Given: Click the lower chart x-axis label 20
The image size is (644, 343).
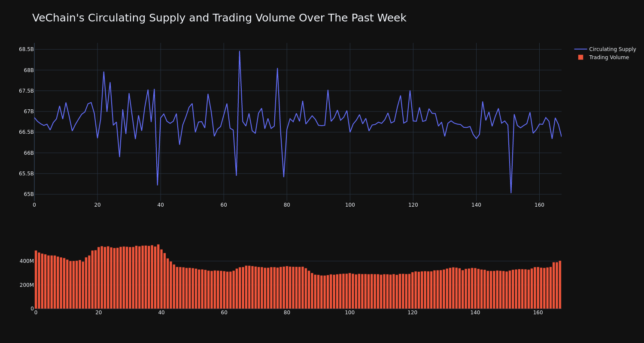Looking at the screenshot, I should (x=99, y=313).
